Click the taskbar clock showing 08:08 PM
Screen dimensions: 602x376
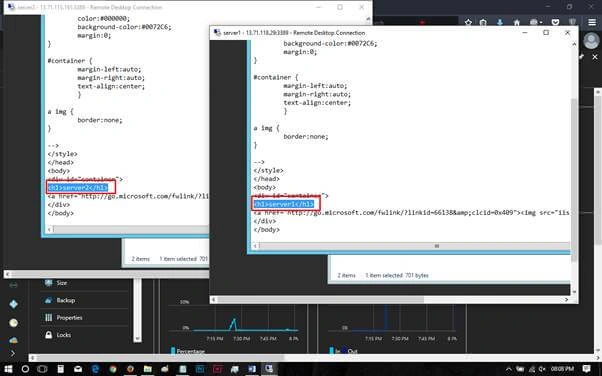[562, 369]
